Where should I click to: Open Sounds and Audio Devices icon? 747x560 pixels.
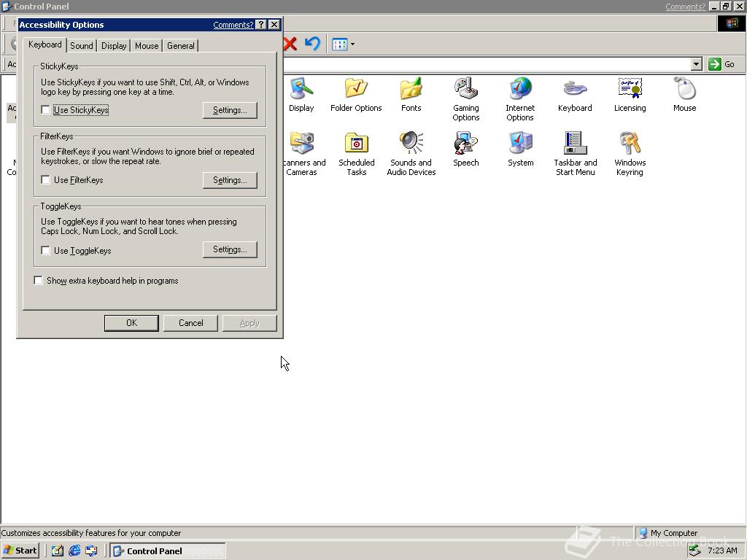[411, 153]
